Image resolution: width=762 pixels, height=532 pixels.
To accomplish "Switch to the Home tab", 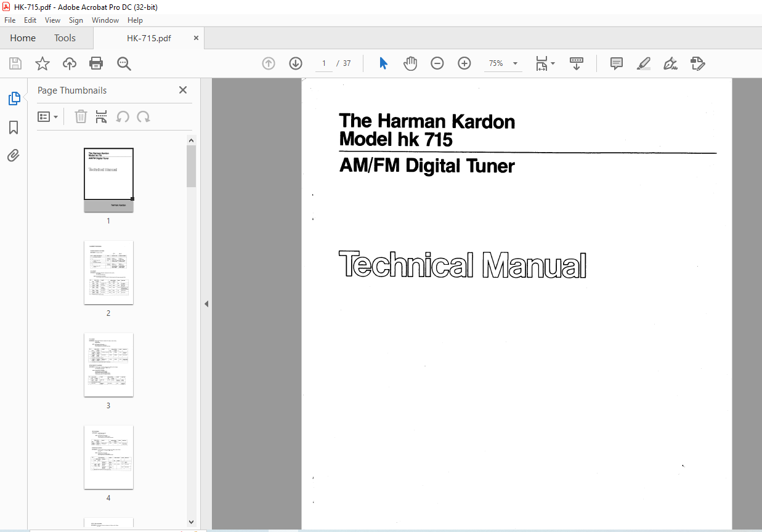I will [x=23, y=38].
